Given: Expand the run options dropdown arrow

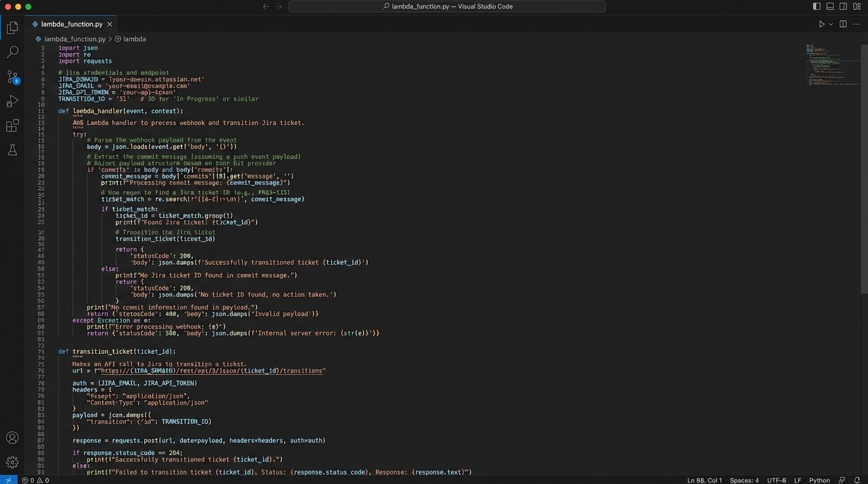Looking at the screenshot, I should coord(831,24).
